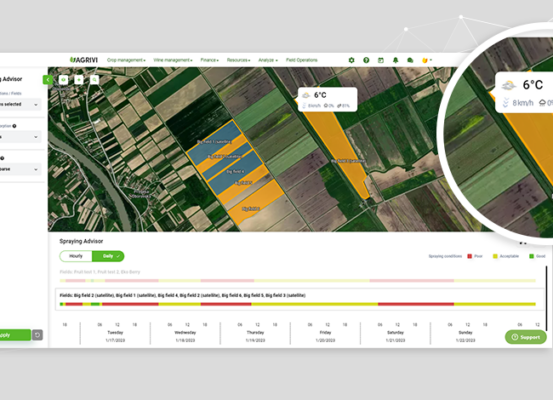Image resolution: width=553 pixels, height=400 pixels.
Task: Click the 6°C weather popup
Action: [x=327, y=99]
